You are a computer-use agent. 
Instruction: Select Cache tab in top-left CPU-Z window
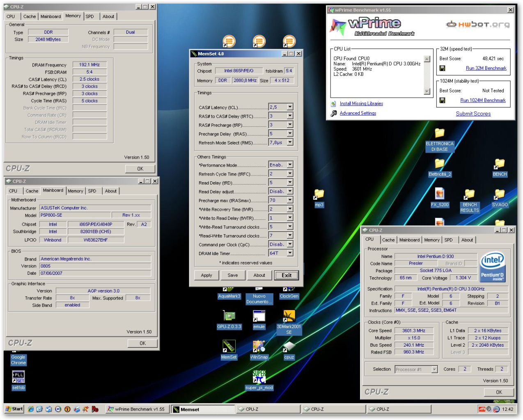[x=30, y=16]
